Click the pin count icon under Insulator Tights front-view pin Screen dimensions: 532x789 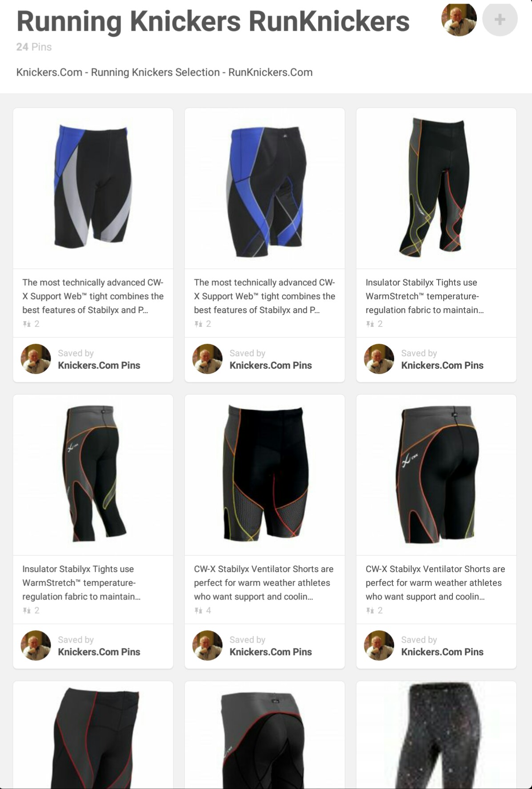(x=370, y=324)
